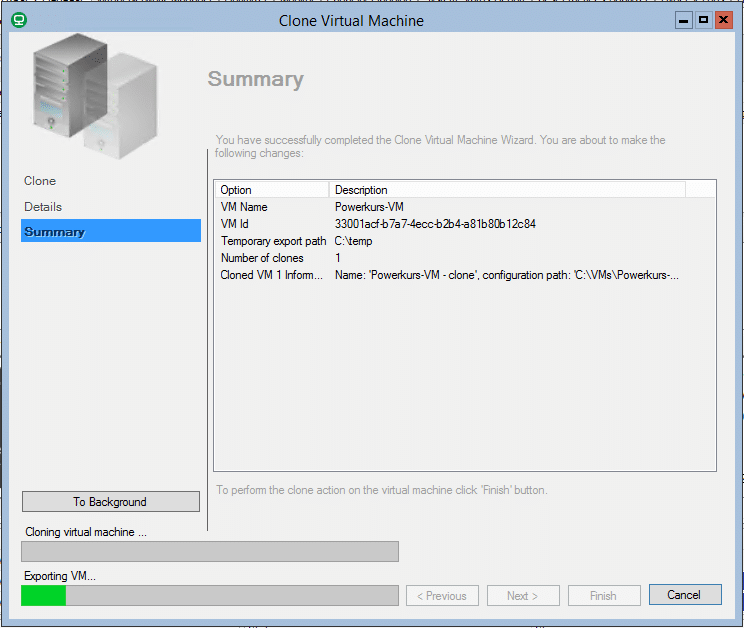Click the green application icon in title bar
The width and height of the screenshot is (744, 628).
19,20
